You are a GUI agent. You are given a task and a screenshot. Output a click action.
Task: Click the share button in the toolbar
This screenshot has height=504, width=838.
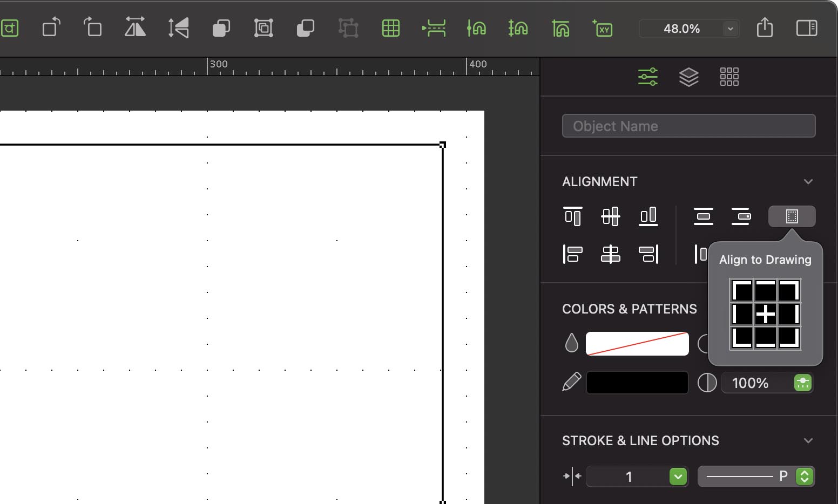point(765,28)
